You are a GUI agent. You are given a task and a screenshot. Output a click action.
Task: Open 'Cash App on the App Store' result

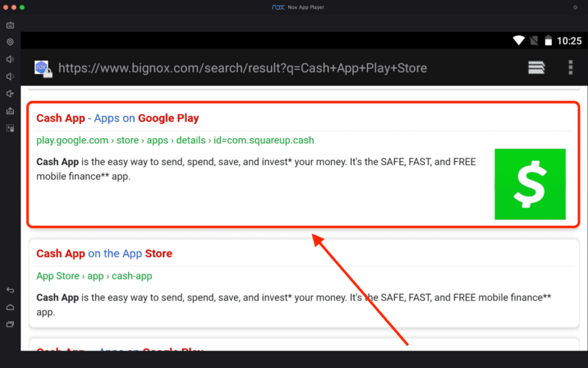pyautogui.click(x=105, y=254)
